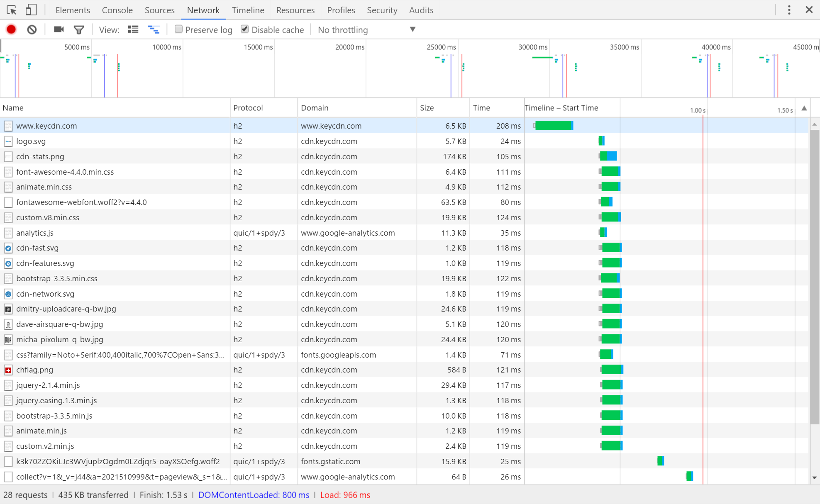The image size is (820, 504).
Task: Toggle device mode icon
Action: click(x=31, y=10)
